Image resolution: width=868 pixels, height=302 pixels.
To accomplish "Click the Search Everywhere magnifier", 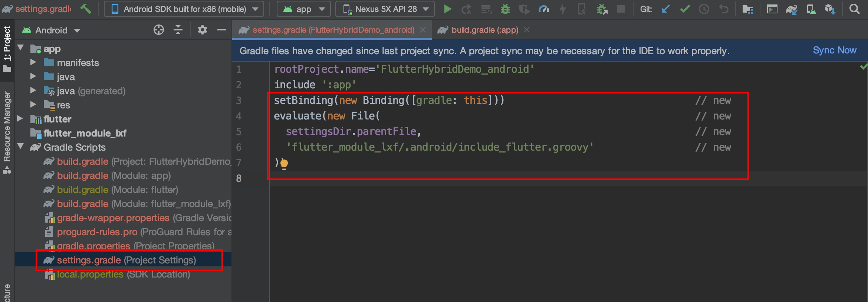I will point(854,9).
